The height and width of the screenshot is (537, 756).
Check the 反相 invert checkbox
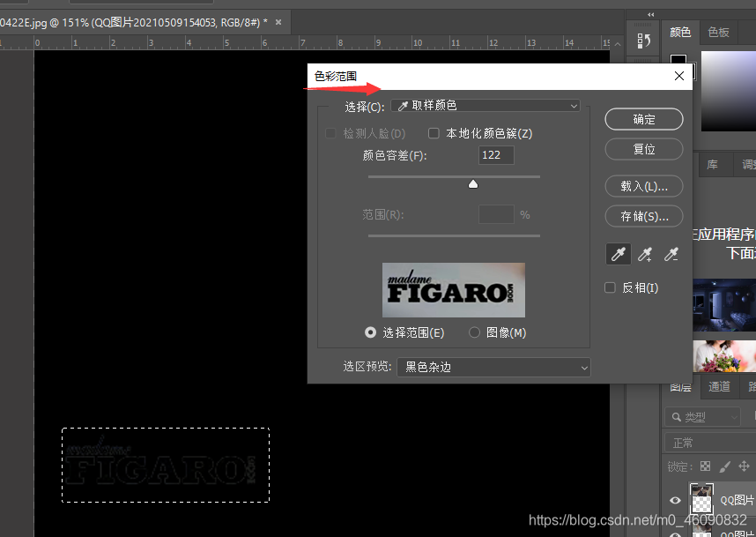click(610, 287)
